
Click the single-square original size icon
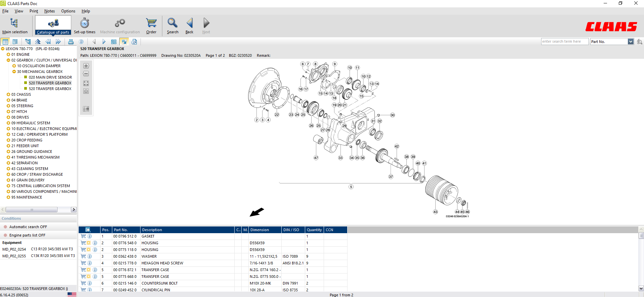click(86, 91)
